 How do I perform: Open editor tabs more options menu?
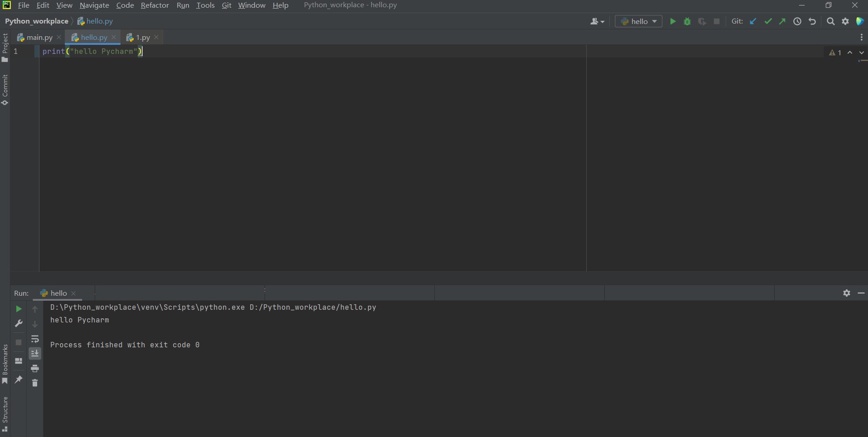[x=861, y=38]
